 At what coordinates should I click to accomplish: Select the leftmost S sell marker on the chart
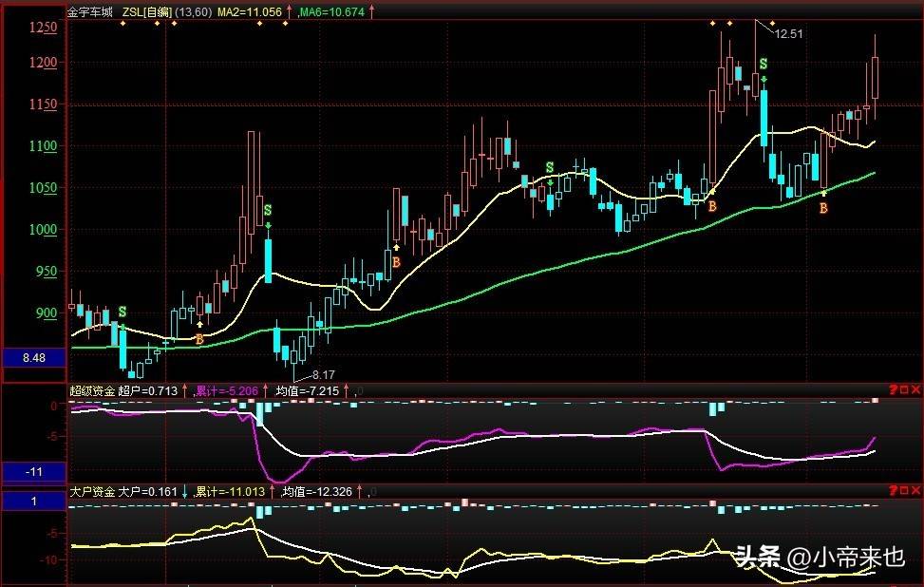coord(123,312)
